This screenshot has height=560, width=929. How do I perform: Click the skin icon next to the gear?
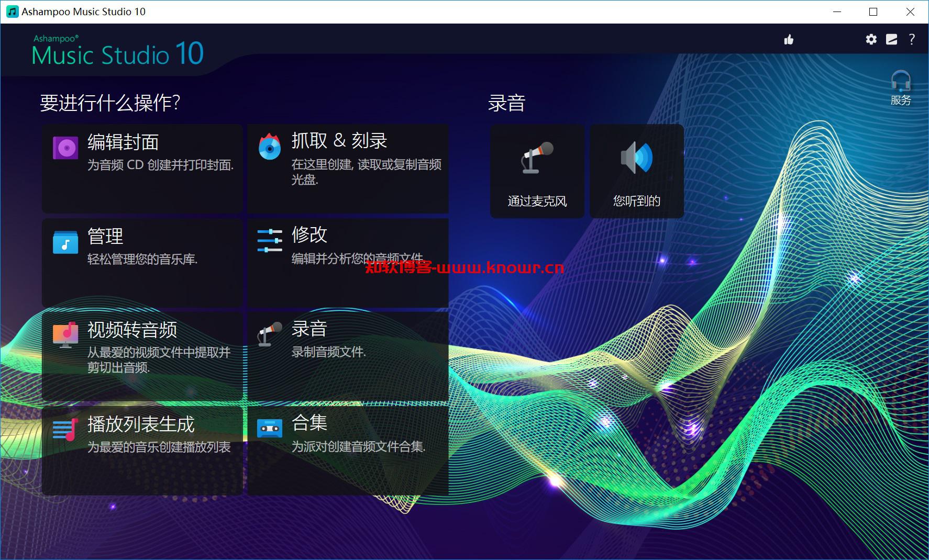[891, 39]
